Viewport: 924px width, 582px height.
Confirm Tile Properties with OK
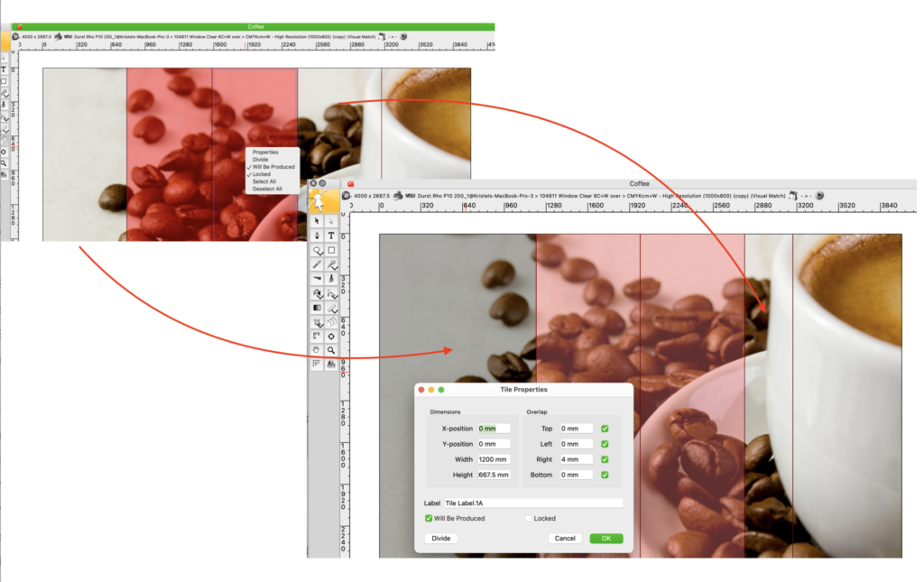(606, 539)
